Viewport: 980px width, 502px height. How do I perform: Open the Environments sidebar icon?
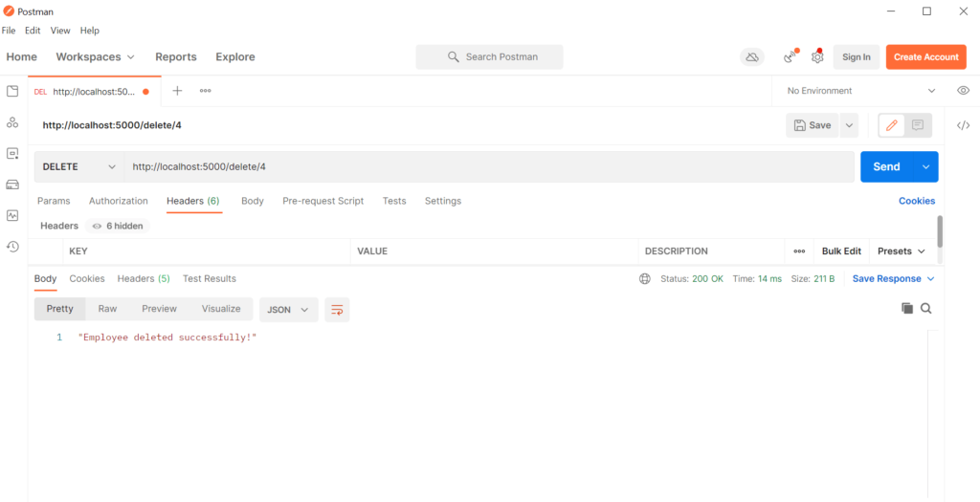click(x=12, y=153)
